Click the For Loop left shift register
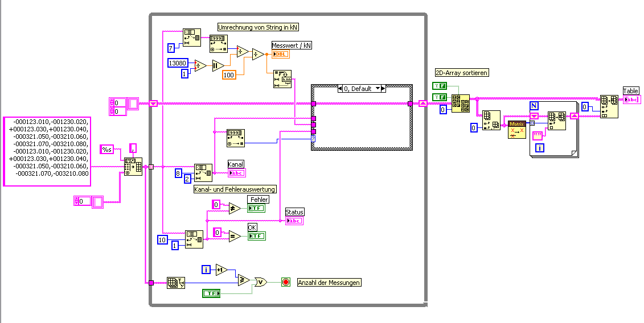The height and width of the screenshot is (323, 644). (x=534, y=116)
